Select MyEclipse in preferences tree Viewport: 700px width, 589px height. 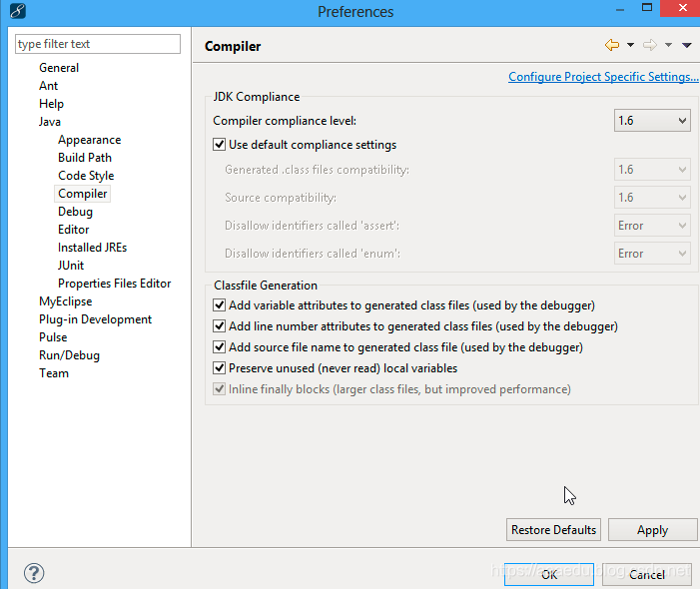click(65, 301)
